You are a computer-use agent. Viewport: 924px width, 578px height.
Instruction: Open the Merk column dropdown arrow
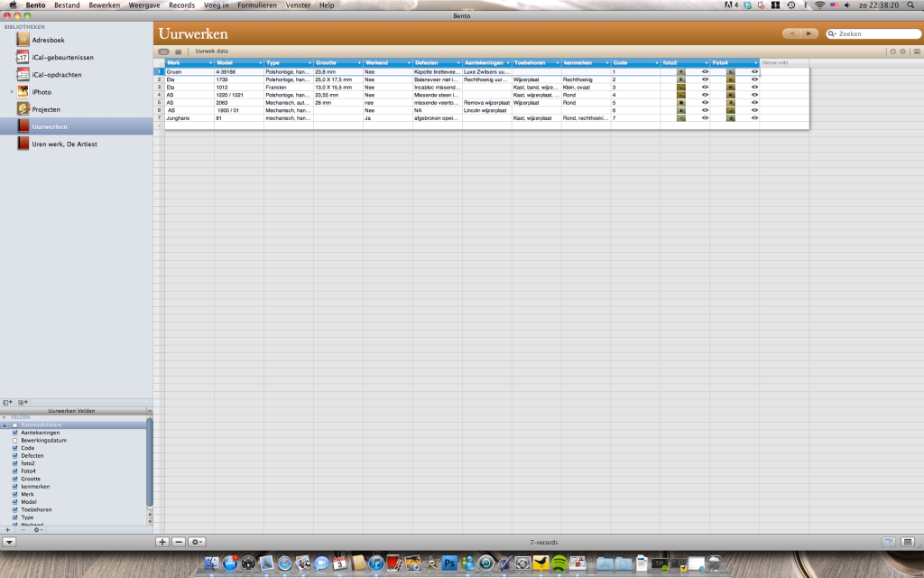pos(210,63)
